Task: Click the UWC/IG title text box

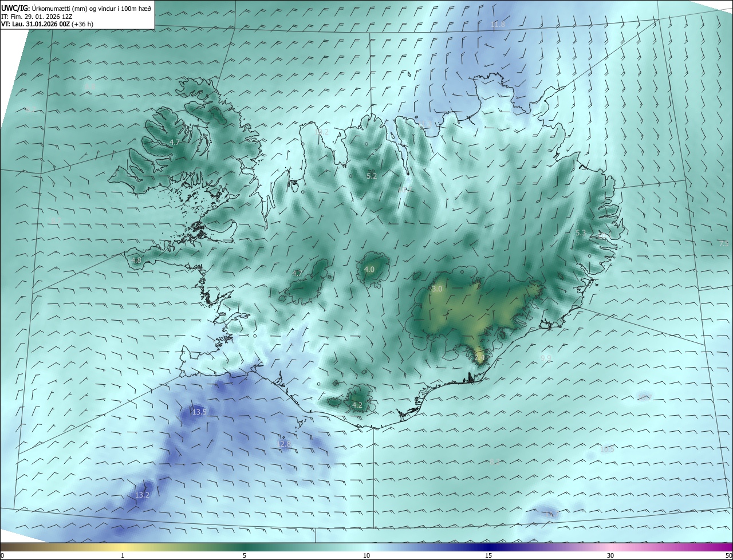Action: click(77, 14)
